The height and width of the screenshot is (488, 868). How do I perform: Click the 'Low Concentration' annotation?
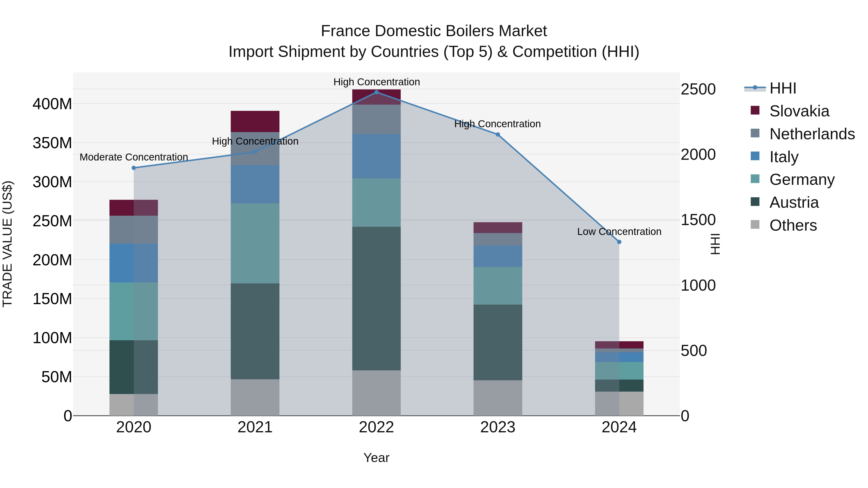tap(619, 232)
